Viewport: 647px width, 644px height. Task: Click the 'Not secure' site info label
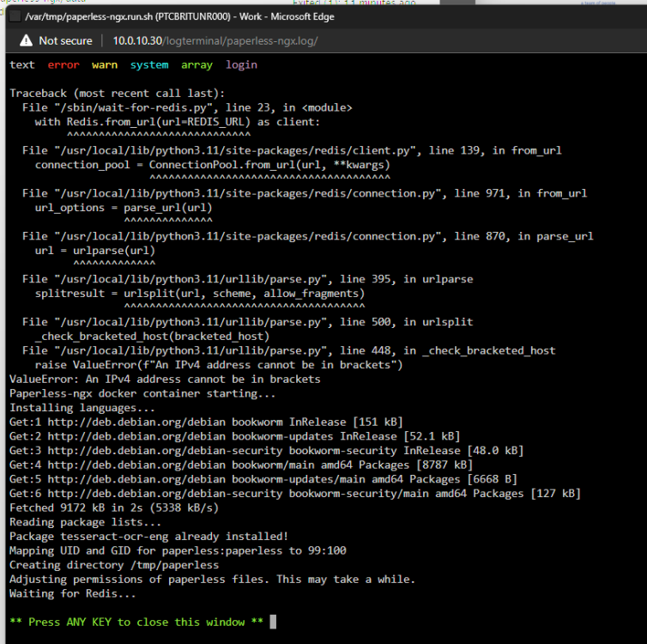point(65,41)
